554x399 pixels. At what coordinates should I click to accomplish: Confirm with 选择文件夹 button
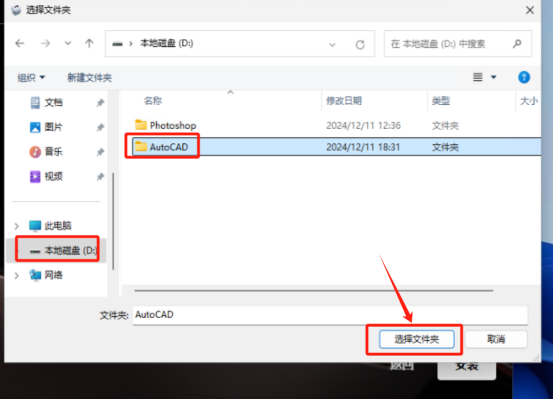417,339
